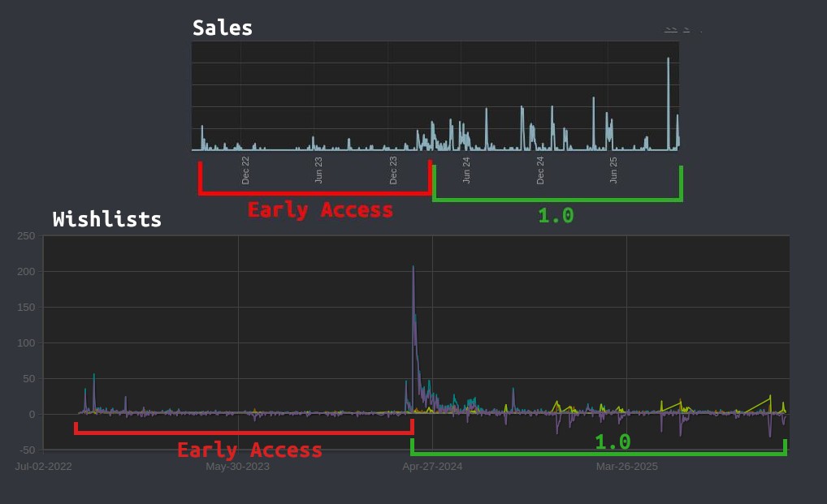Click the -50 value on Wishlists y-axis
The image size is (827, 504).
coord(26,450)
